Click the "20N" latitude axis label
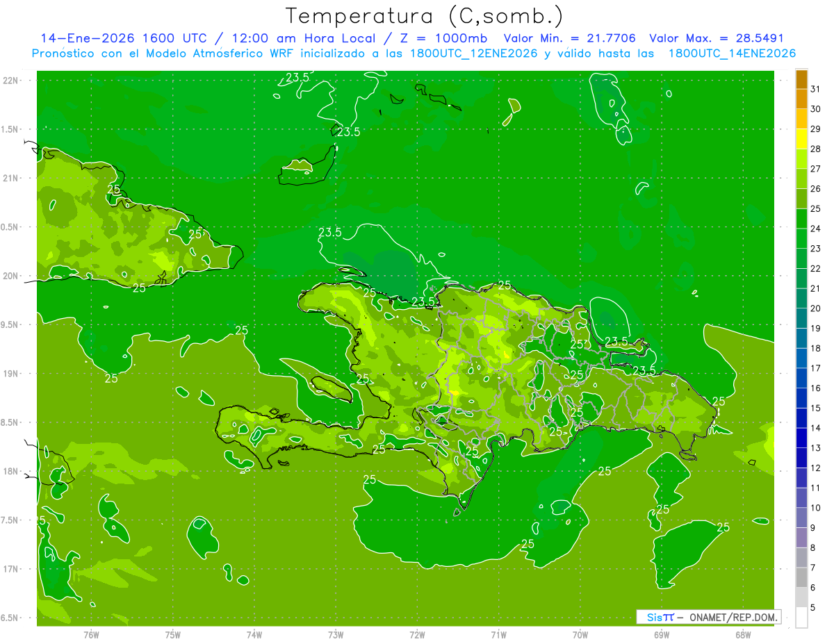 11,276
